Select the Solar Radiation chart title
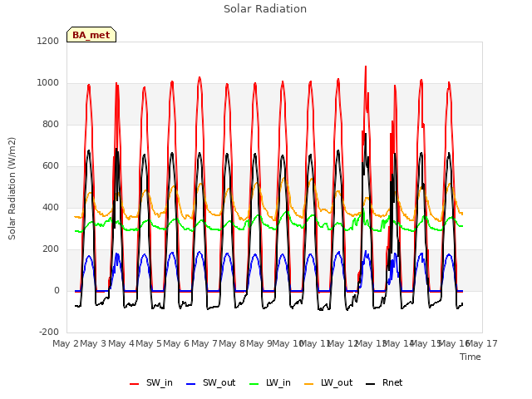 (x=265, y=9)
